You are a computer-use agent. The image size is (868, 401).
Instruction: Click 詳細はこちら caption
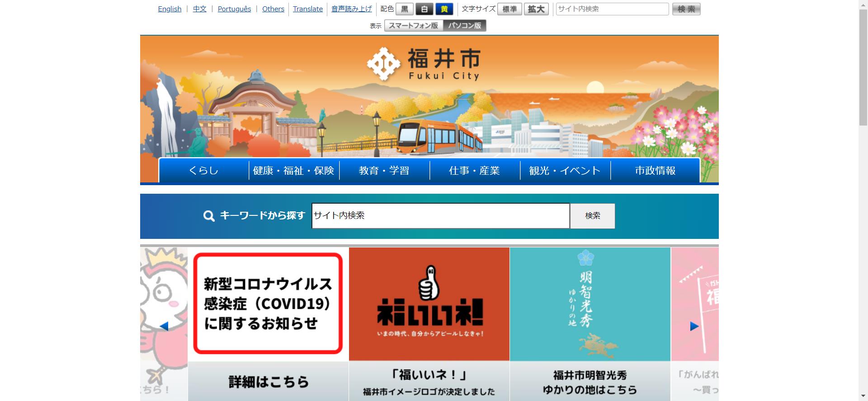tap(269, 382)
